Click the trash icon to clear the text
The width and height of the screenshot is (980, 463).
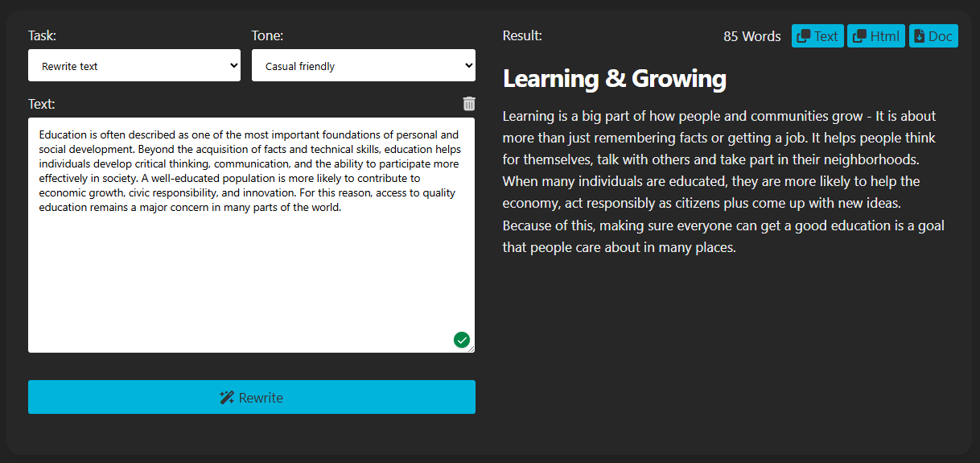469,103
